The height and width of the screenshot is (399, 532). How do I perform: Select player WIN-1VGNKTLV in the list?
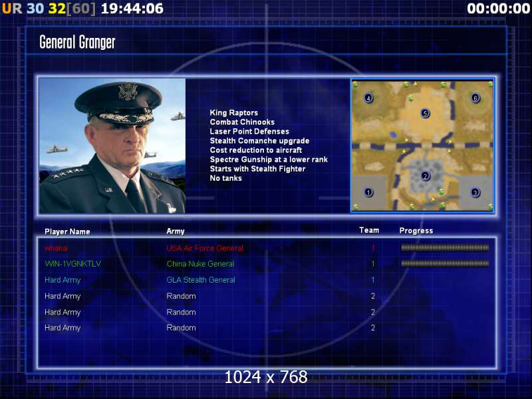click(x=73, y=263)
